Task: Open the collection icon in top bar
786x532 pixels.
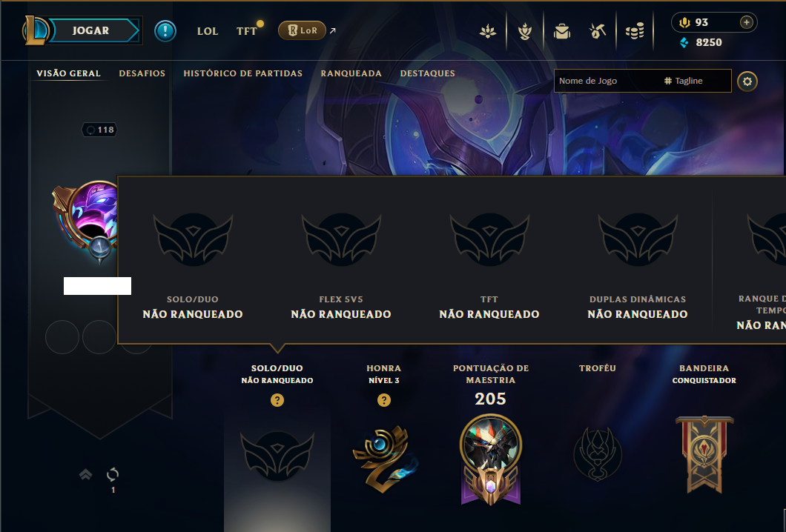Action: coord(488,32)
